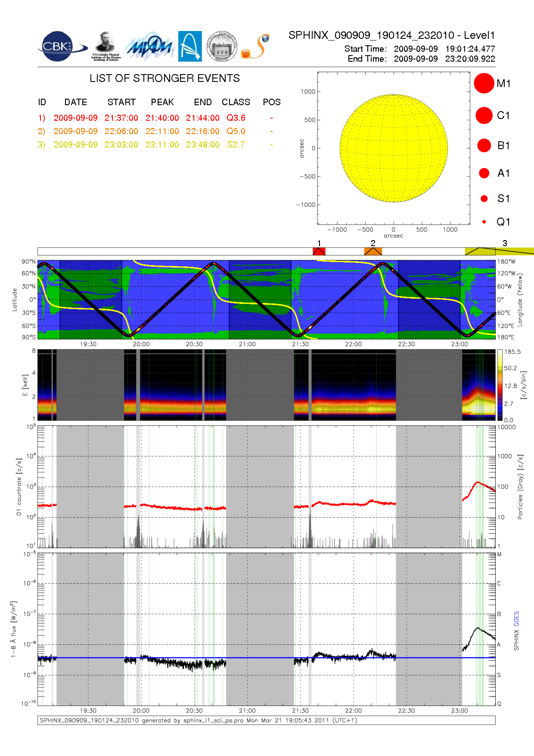Select yellow event marker 3 on timeline
This screenshot has width=534, height=756.
pyautogui.click(x=500, y=251)
